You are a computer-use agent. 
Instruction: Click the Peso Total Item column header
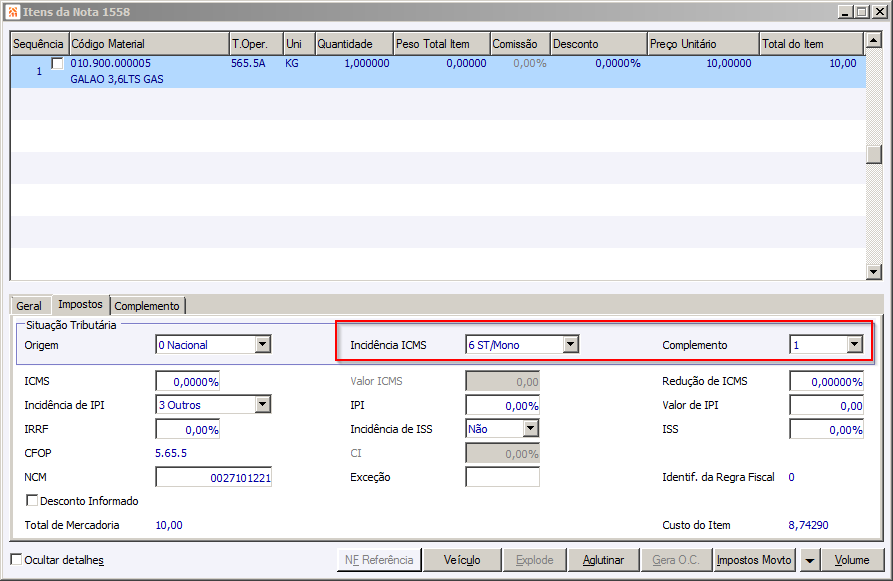coord(442,44)
